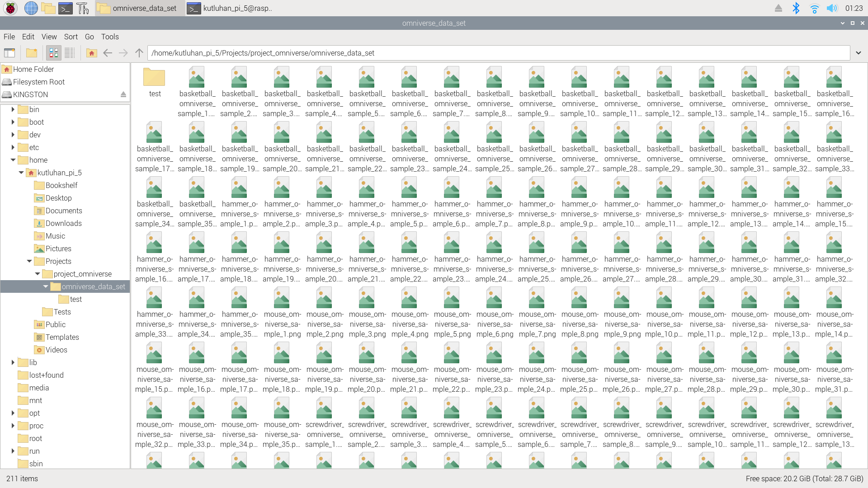Select basketball_omniverse_sample_35 image file
The width and height of the screenshot is (868, 488).
(x=197, y=202)
